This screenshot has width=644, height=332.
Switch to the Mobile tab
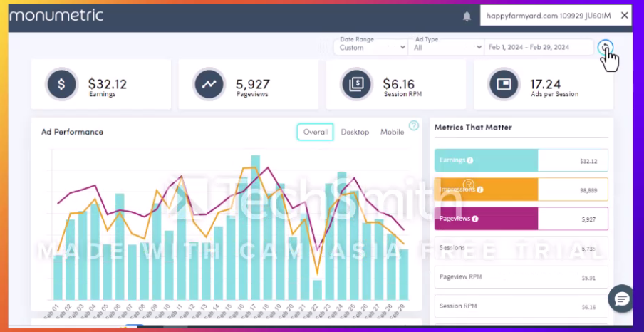(393, 132)
